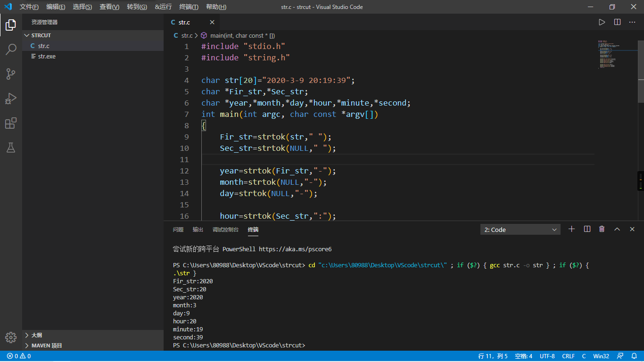This screenshot has height=362, width=644.
Task: Click 资源管理器 explorer title
Action: tap(44, 22)
